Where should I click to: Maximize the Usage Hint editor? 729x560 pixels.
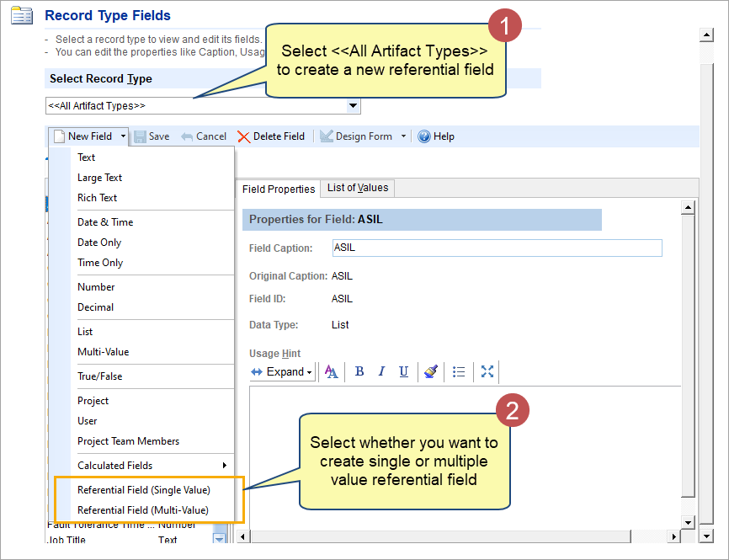click(x=487, y=371)
